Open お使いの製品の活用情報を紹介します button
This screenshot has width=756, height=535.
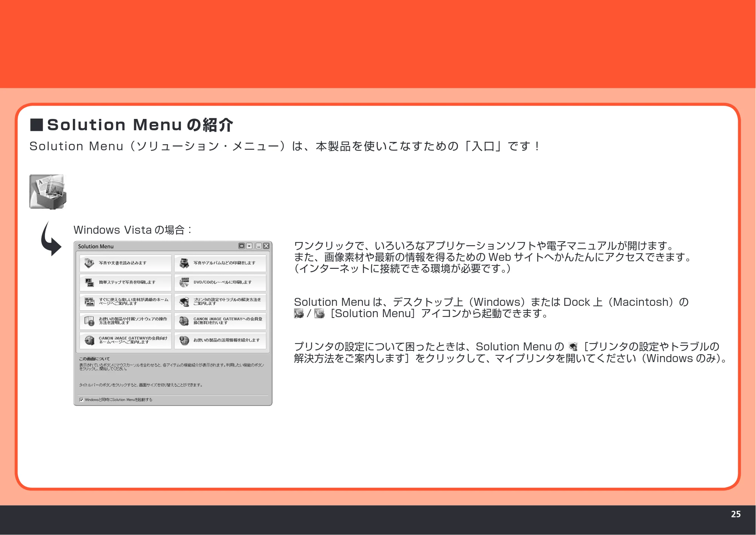pos(220,340)
